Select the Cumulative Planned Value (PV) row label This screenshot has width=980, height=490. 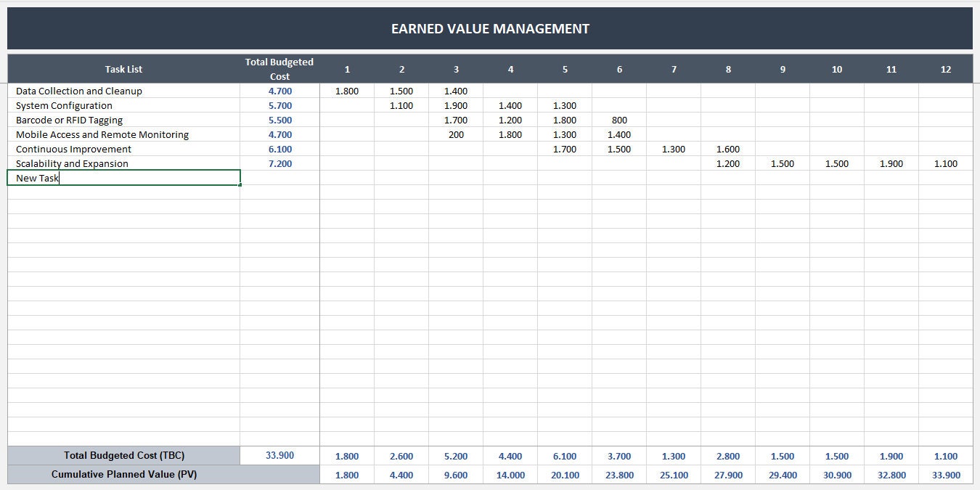click(x=123, y=475)
